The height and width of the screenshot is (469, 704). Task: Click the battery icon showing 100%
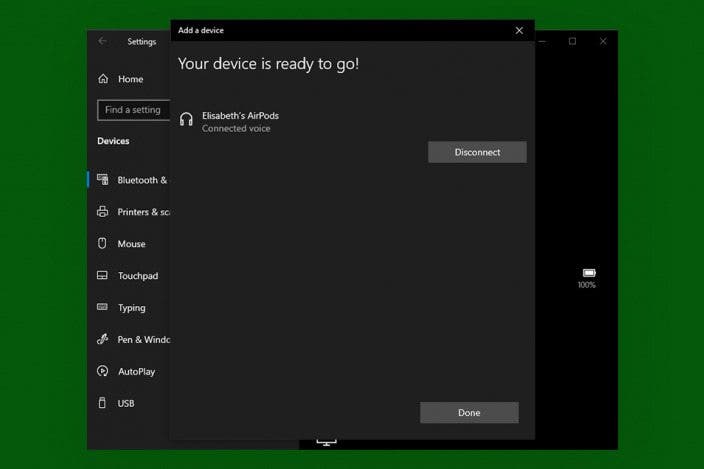point(588,273)
